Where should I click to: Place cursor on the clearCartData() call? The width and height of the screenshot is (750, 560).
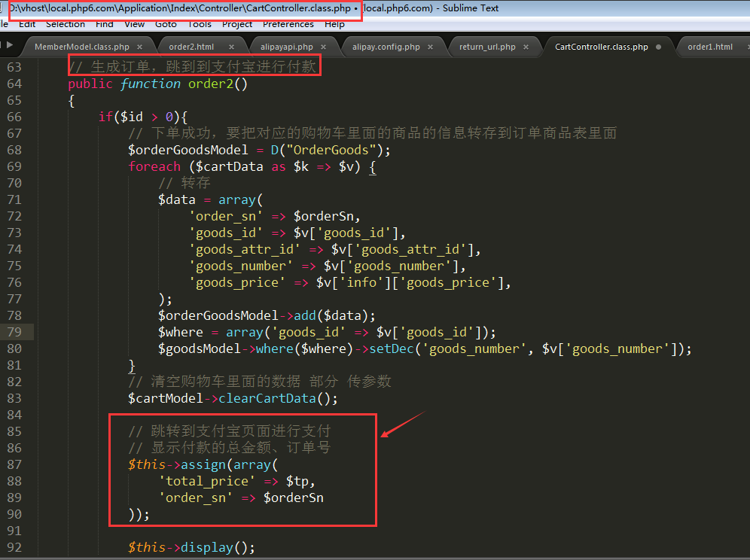[277, 398]
